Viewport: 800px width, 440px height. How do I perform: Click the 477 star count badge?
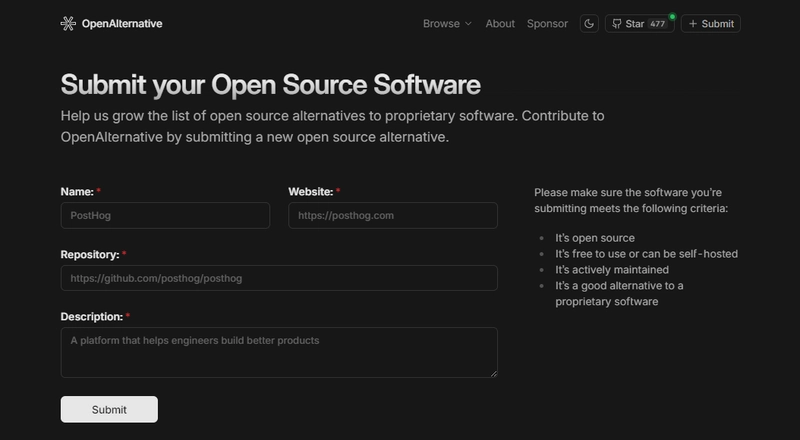(x=657, y=23)
